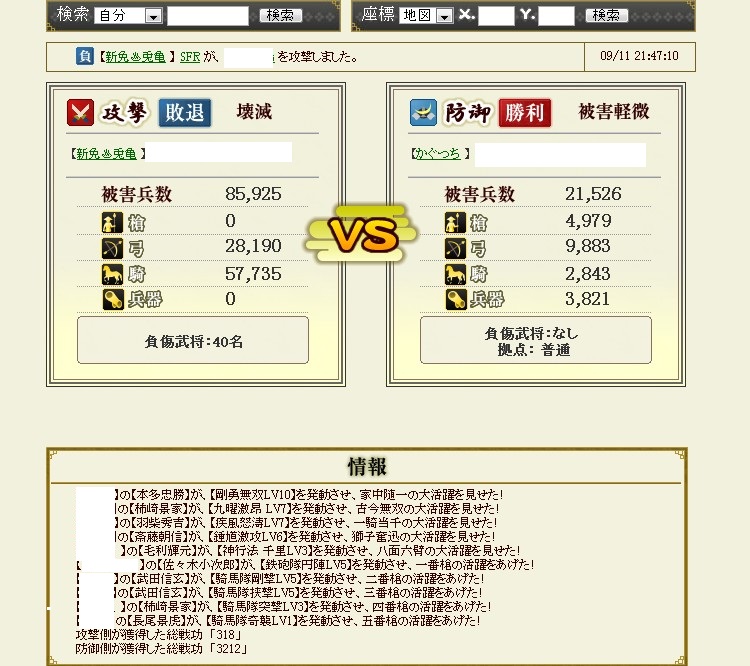Click the Y coordinate input field

(556, 16)
